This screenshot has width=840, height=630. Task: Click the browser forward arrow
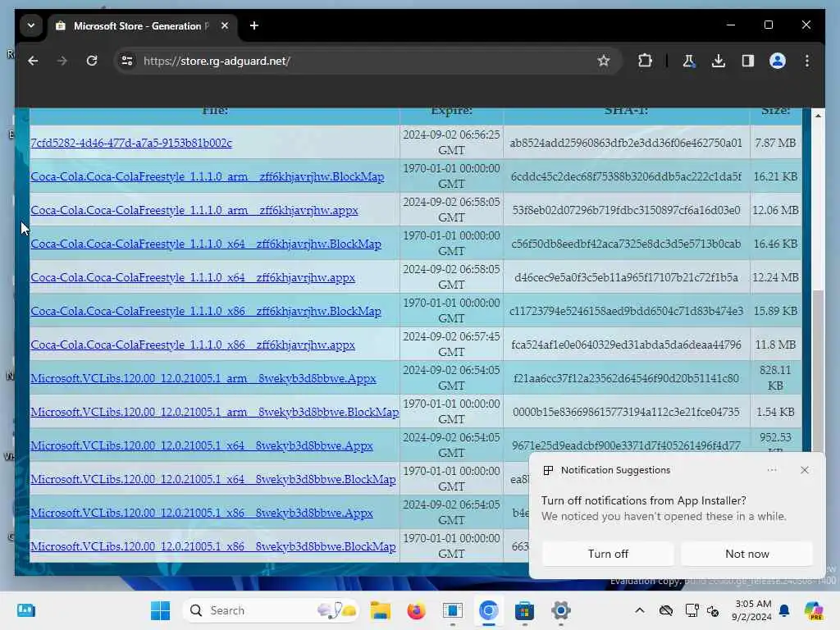[62, 61]
